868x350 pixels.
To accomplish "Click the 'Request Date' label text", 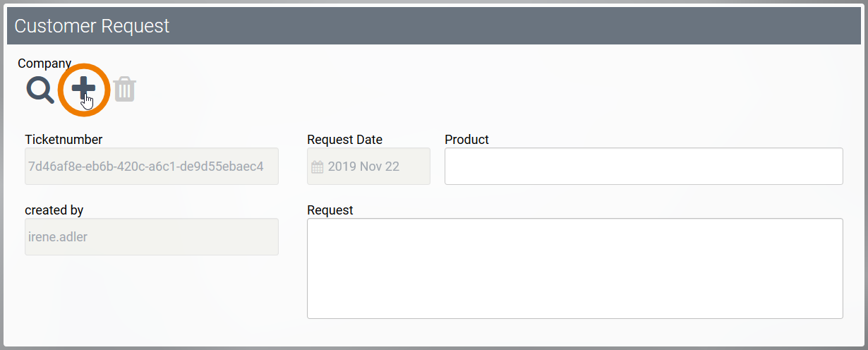I will (344, 140).
